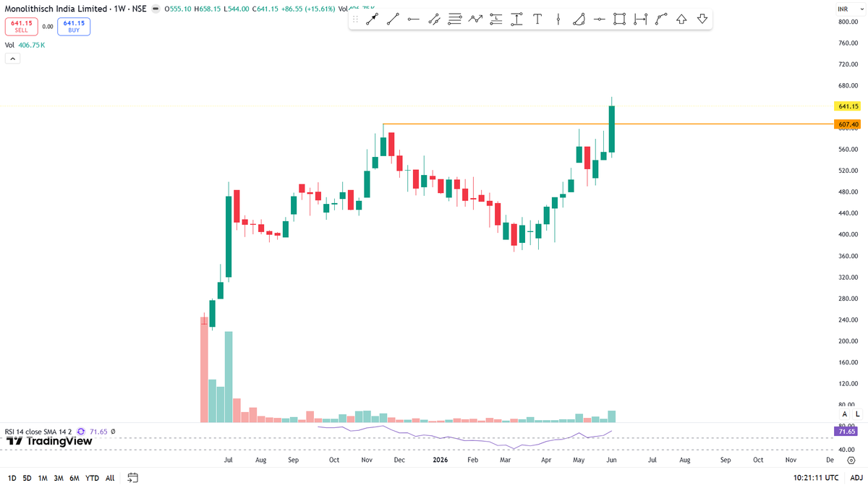868x488 pixels.
Task: Switch to 5D date range
Action: 27,478
